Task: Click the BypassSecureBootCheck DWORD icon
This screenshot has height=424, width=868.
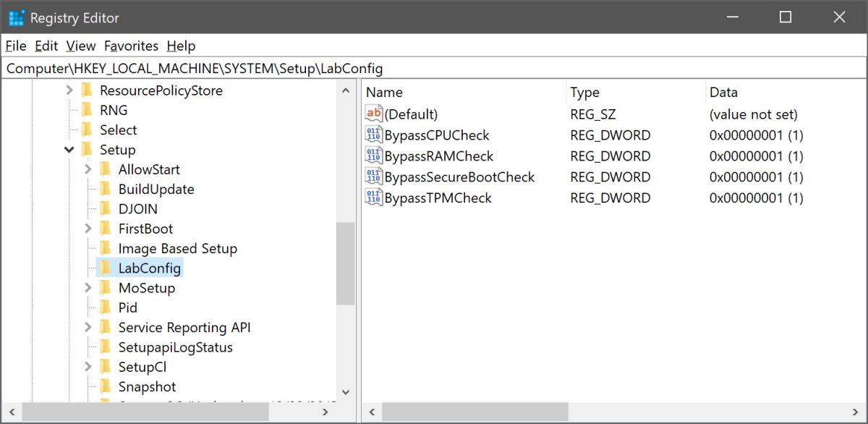Action: [x=374, y=177]
